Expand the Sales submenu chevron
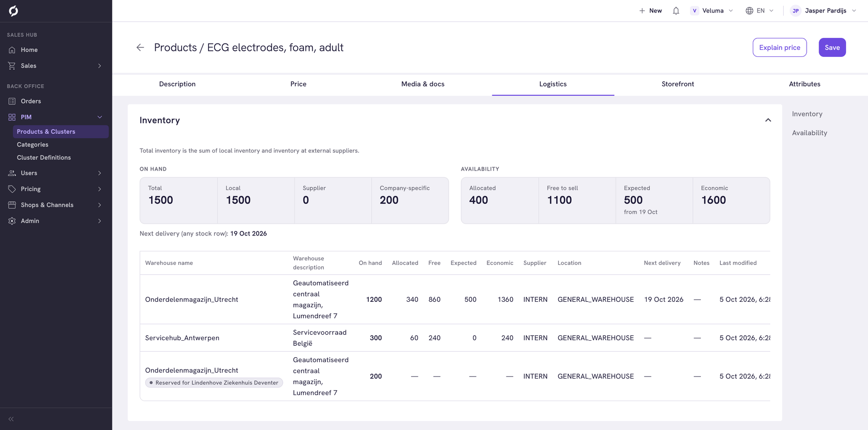The width and height of the screenshot is (868, 430). (x=100, y=66)
